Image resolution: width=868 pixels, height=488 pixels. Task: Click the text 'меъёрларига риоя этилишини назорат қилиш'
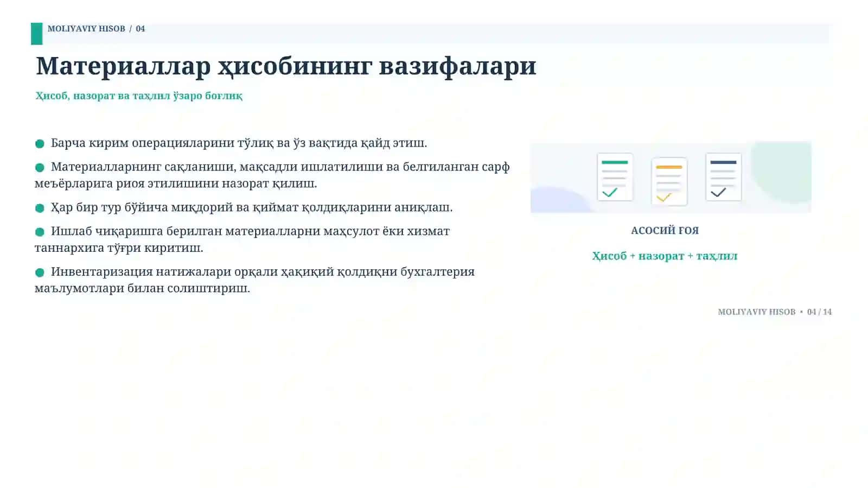[x=176, y=183]
